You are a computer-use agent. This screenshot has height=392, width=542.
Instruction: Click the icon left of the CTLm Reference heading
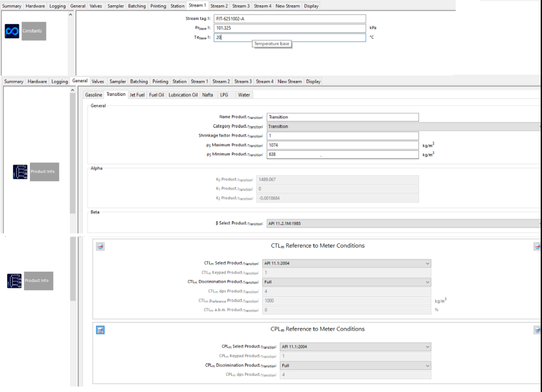pos(100,246)
